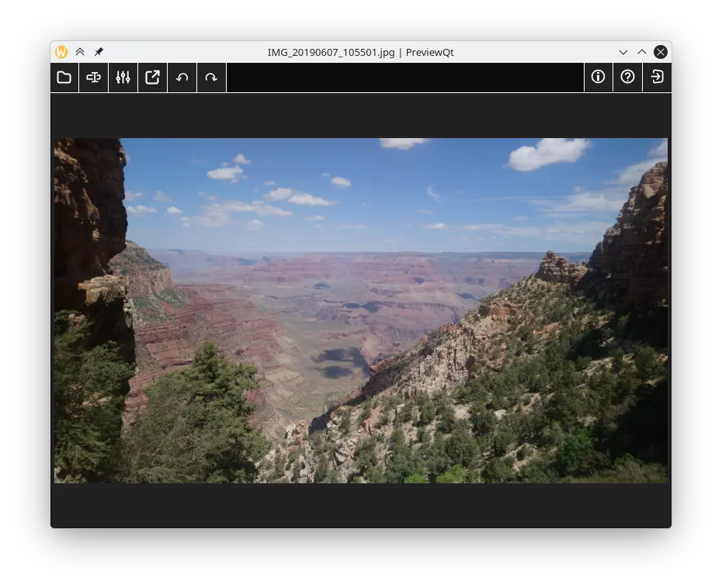Click the rename/text-field toolbar icon

[93, 78]
